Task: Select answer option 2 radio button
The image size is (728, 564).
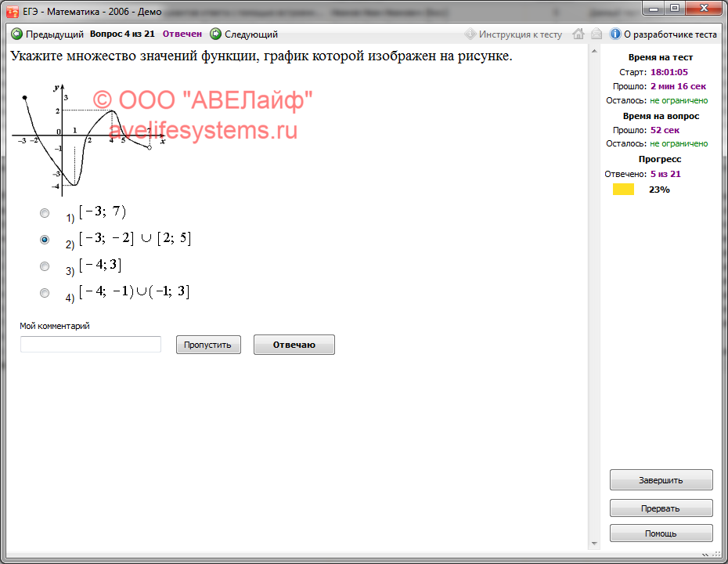Action: (45, 240)
